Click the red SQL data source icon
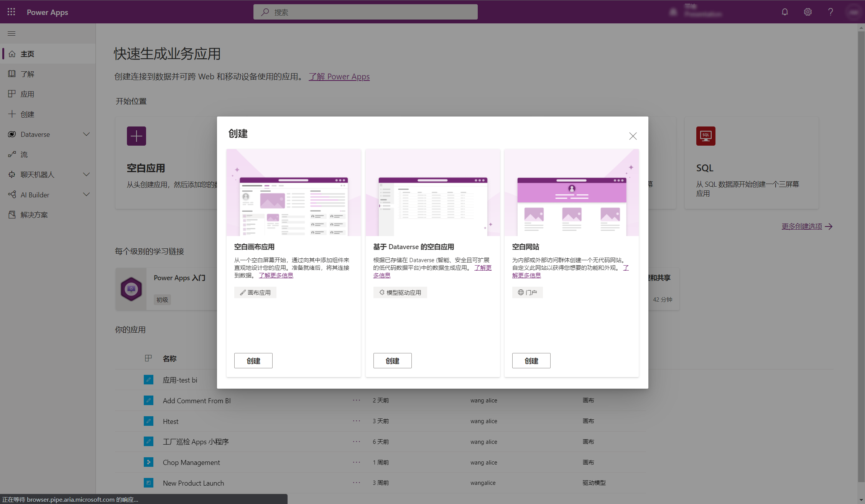The width and height of the screenshot is (865, 504). click(705, 136)
